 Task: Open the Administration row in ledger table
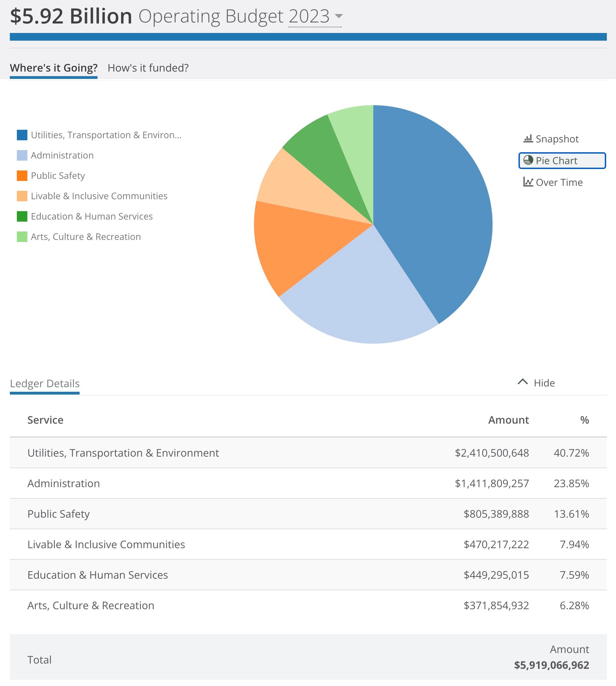pyautogui.click(x=63, y=483)
